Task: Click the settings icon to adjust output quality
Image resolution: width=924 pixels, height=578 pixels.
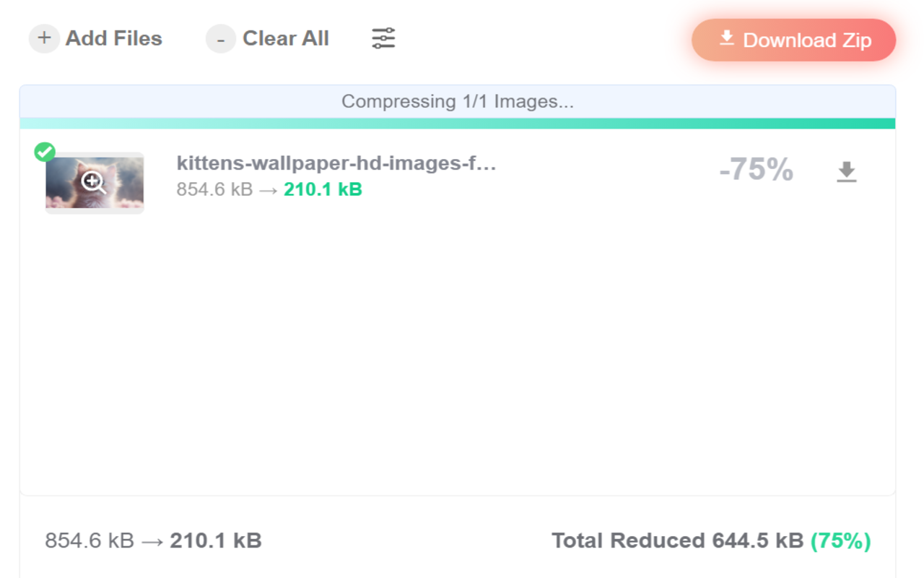Action: click(383, 38)
